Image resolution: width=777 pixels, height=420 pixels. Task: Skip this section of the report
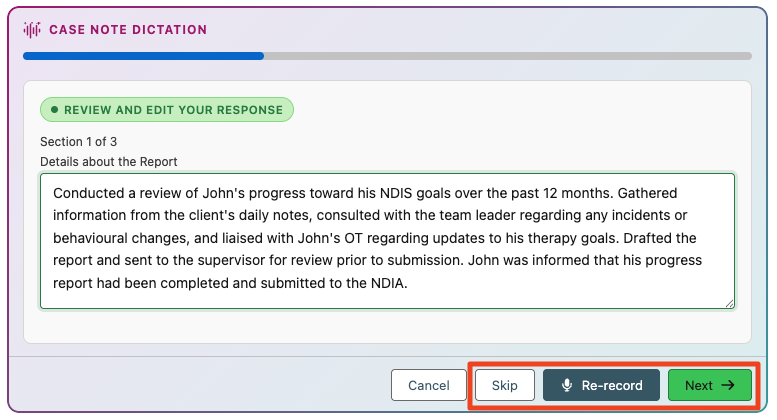tap(504, 385)
